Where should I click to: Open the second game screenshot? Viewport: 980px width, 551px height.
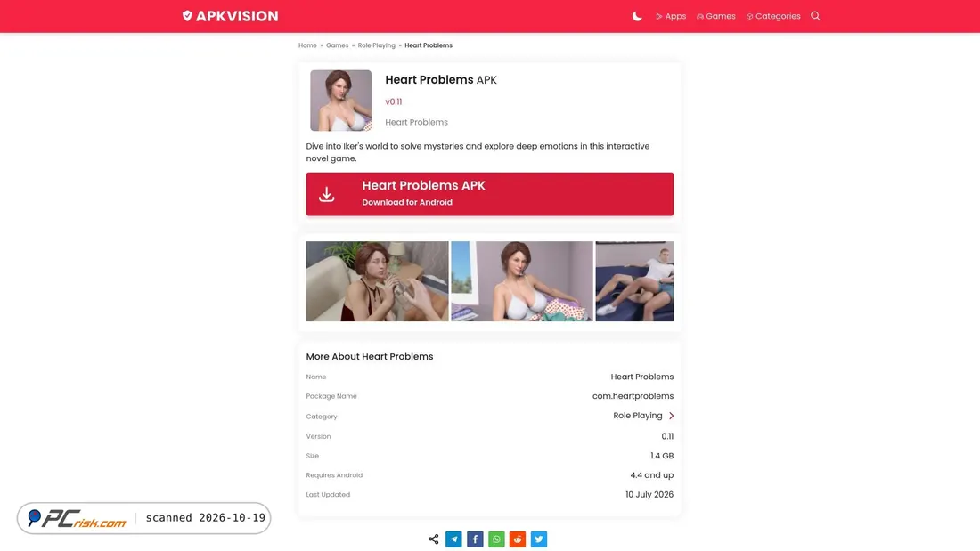coord(522,281)
